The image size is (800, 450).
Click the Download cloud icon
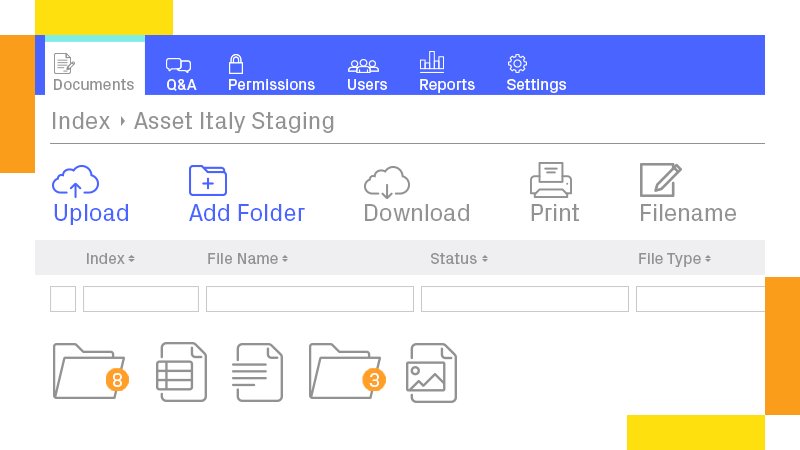(x=387, y=181)
